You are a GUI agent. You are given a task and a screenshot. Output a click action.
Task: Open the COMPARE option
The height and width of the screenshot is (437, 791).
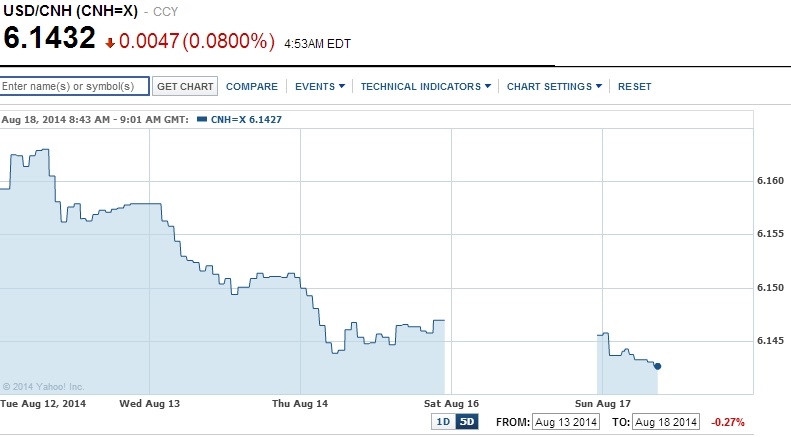click(x=252, y=87)
